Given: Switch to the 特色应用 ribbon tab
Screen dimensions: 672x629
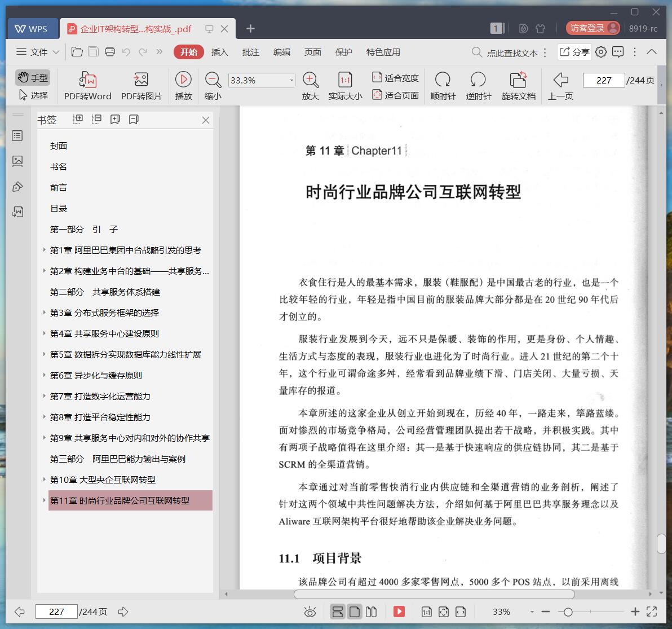Looking at the screenshot, I should [x=383, y=52].
